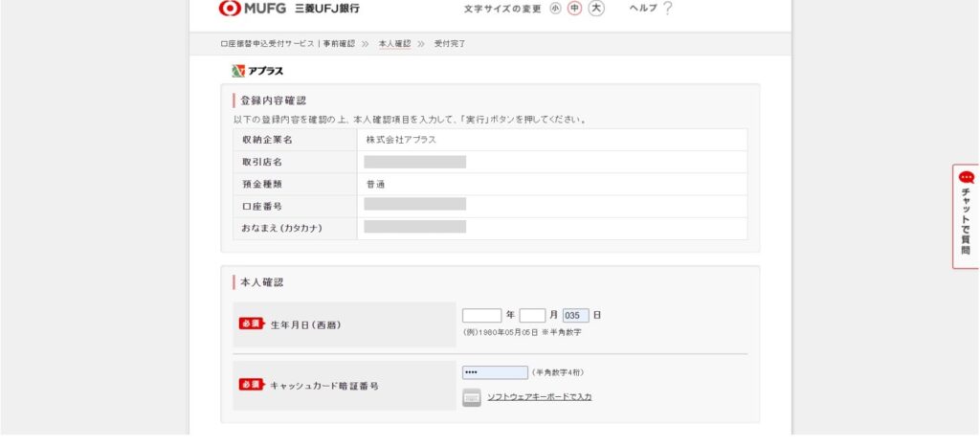
Task: Open ソフトウェアキーボードで入力 link
Action: tap(540, 396)
